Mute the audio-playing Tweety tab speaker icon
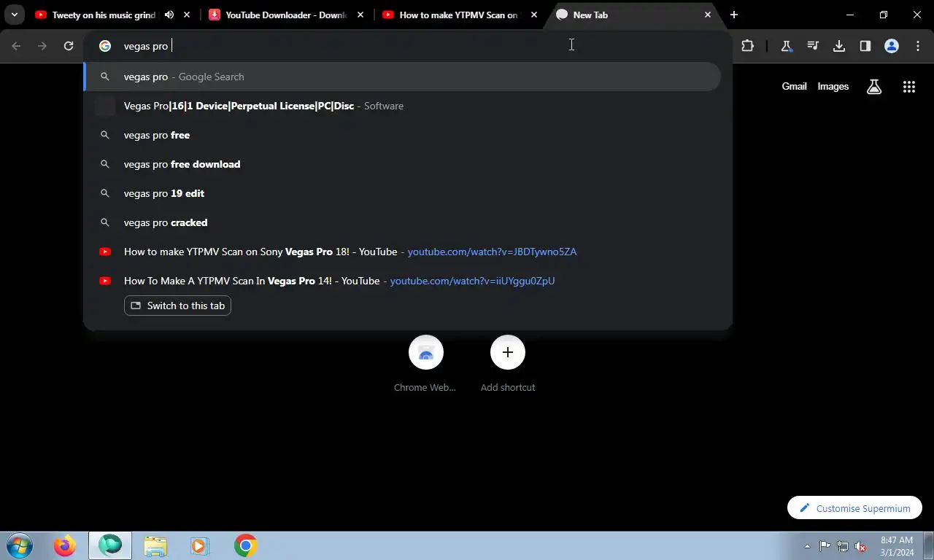934x560 pixels. tap(169, 15)
